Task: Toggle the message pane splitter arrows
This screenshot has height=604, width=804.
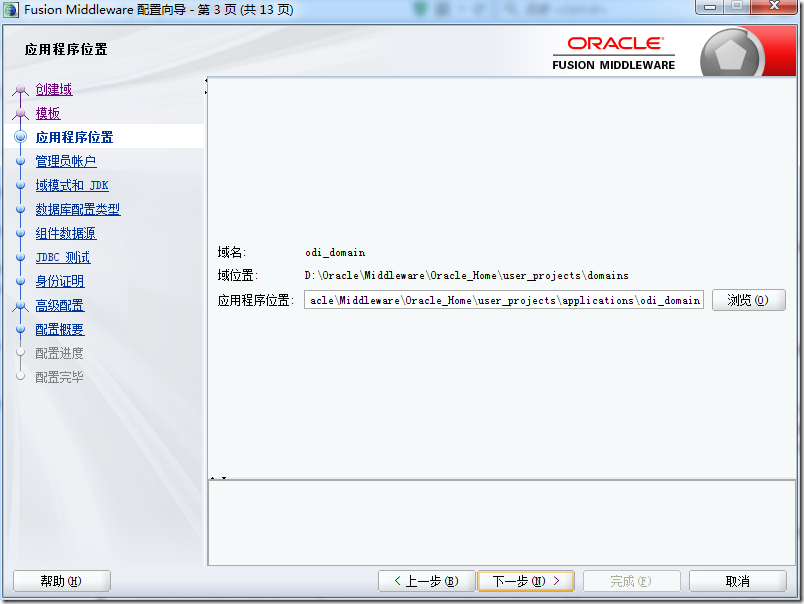Action: tap(218, 478)
